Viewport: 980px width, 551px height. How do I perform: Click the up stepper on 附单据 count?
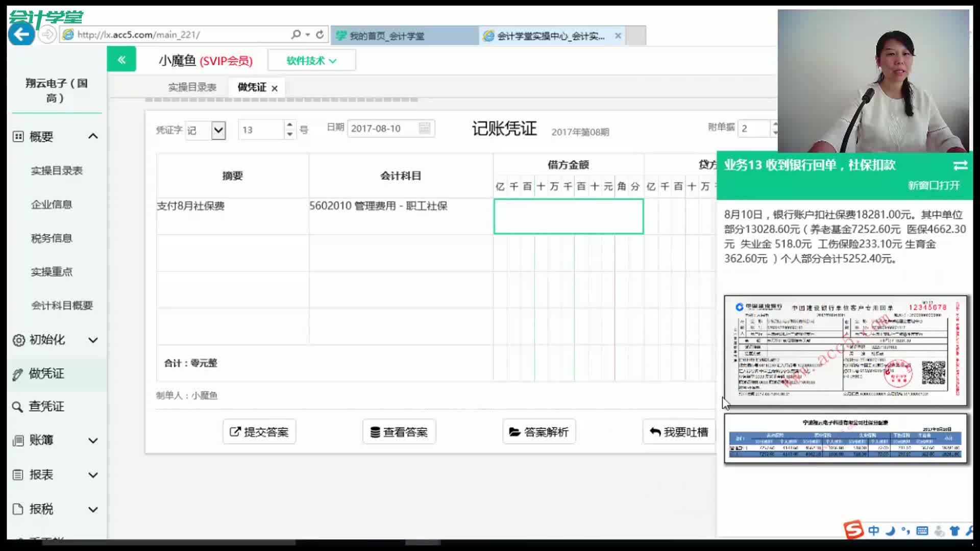(x=776, y=124)
